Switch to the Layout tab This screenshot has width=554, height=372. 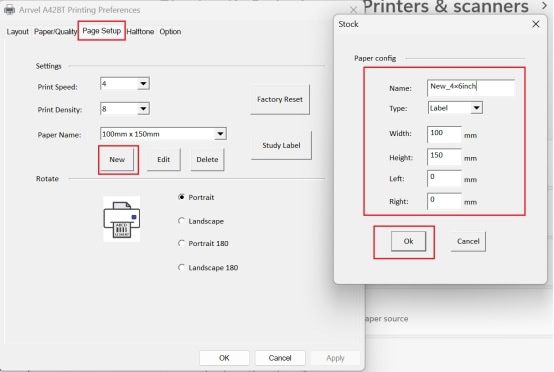17,31
